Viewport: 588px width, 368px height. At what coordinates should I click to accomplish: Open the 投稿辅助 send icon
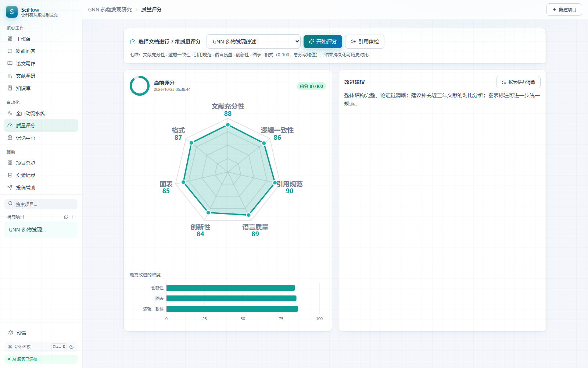[x=10, y=187]
